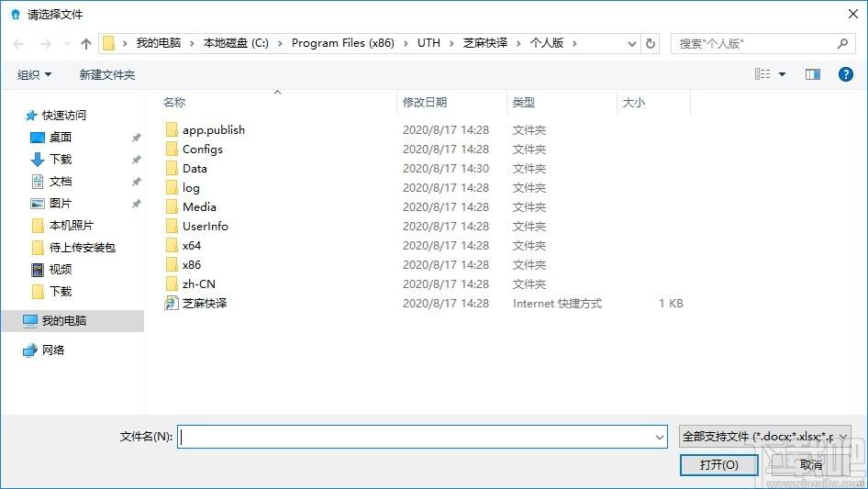This screenshot has width=868, height=489.
Task: Click Internet 快捷方式 type text
Action: coord(557,304)
